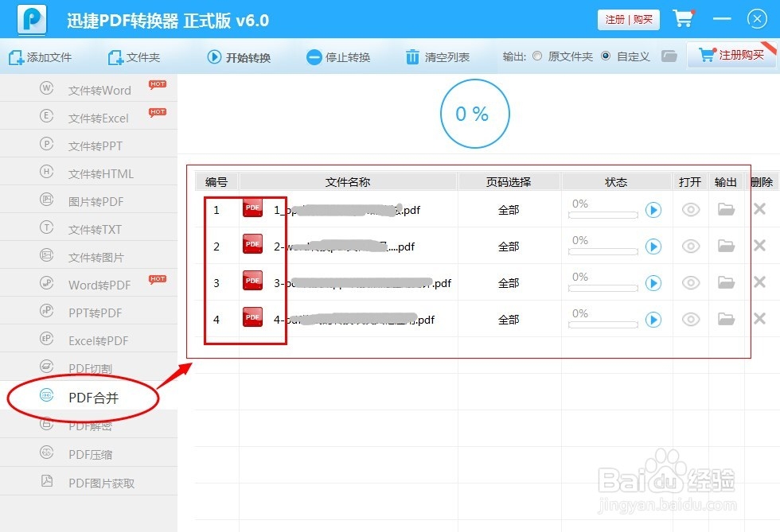Screen dimensions: 780x532
Task: Start converting file 2 with its play icon
Action: click(x=653, y=247)
